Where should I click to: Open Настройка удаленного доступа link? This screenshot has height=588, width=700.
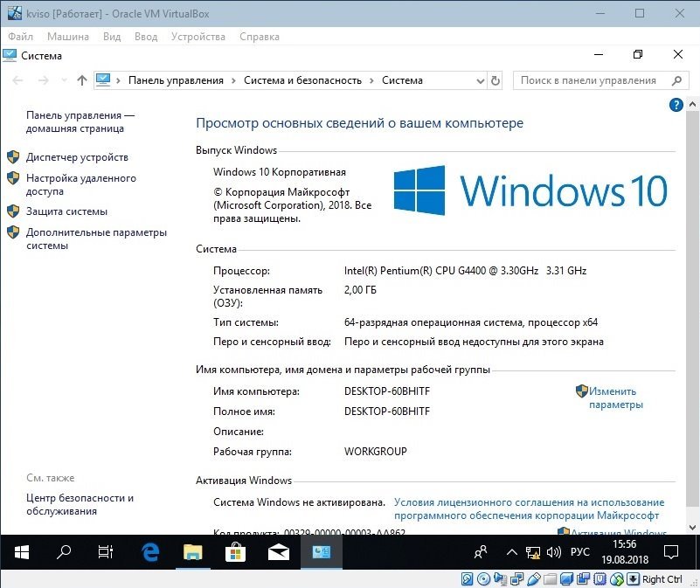point(80,185)
